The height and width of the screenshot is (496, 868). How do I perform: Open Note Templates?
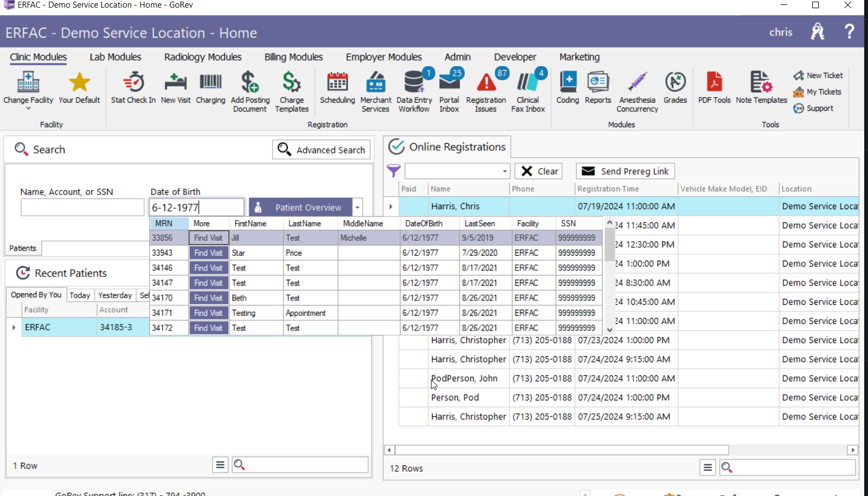pos(761,87)
